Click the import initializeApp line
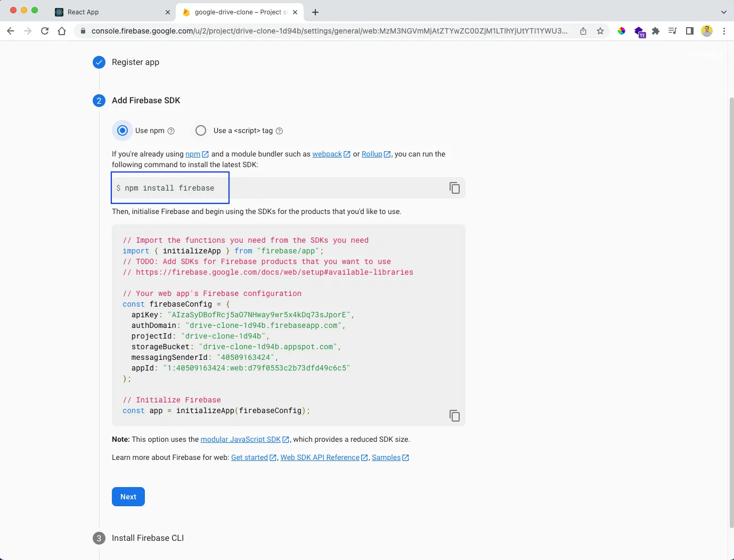Screen dimensions: 734x560 click(223, 251)
